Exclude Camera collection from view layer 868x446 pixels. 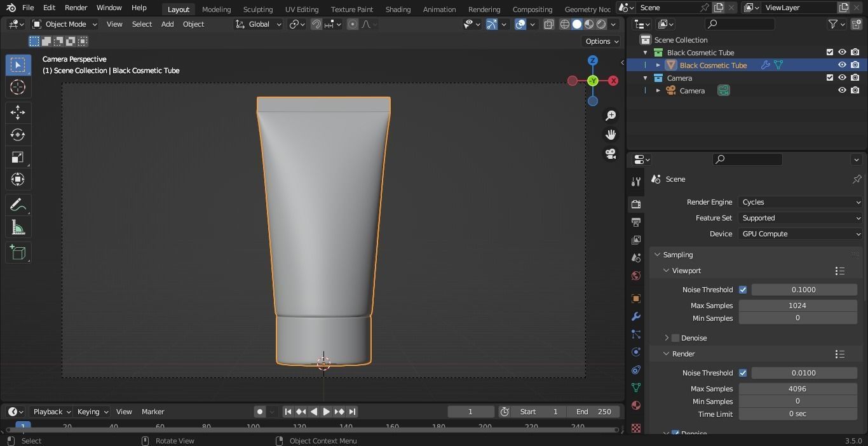click(x=829, y=78)
